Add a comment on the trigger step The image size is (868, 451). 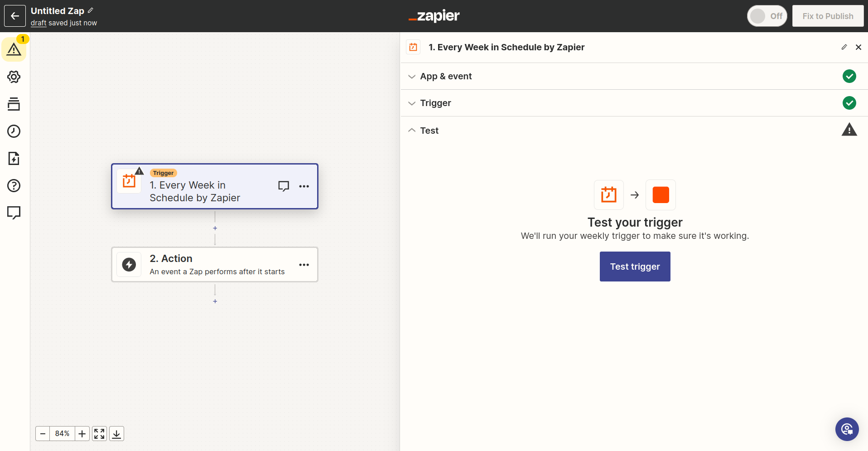click(284, 186)
